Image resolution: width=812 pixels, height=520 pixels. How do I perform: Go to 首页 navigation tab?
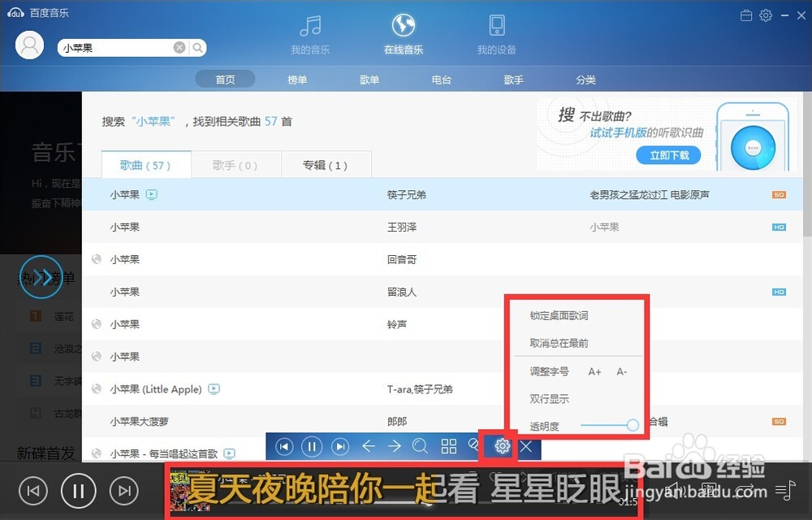225,80
